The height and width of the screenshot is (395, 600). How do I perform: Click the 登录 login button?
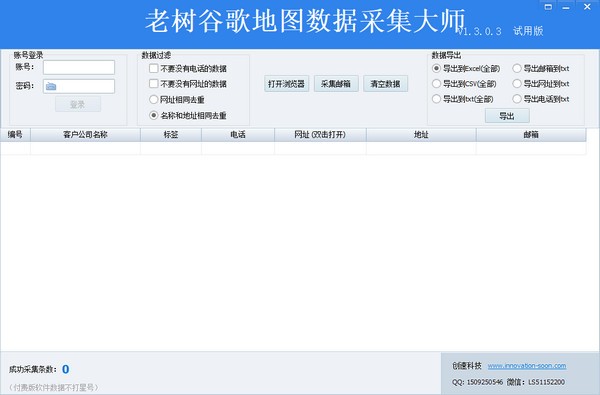tap(78, 104)
